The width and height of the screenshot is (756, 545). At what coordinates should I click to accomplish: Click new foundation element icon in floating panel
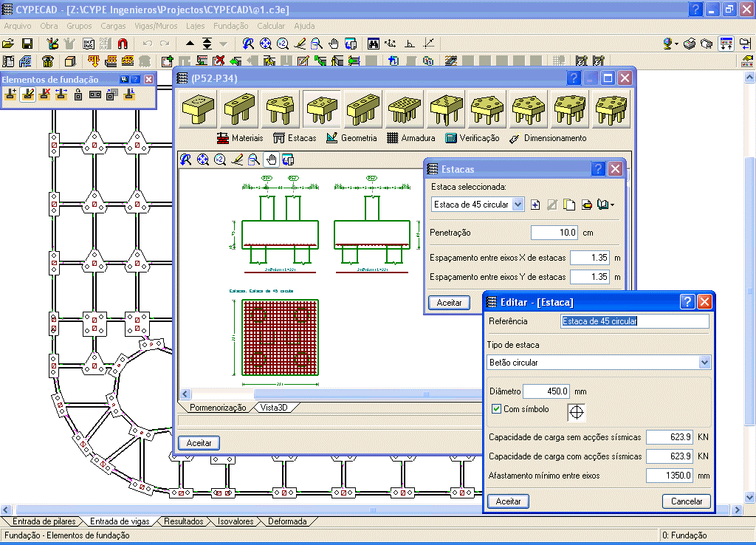10,95
